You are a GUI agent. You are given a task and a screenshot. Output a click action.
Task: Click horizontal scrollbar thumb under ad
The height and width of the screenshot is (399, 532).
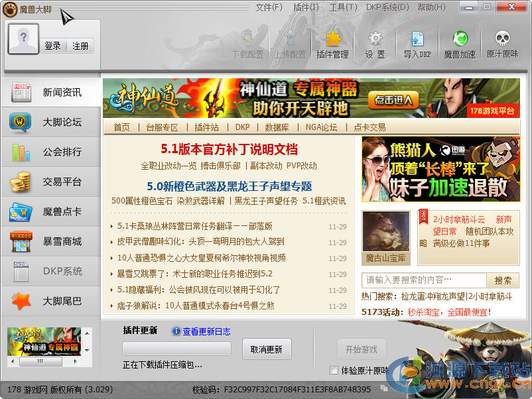(40, 361)
